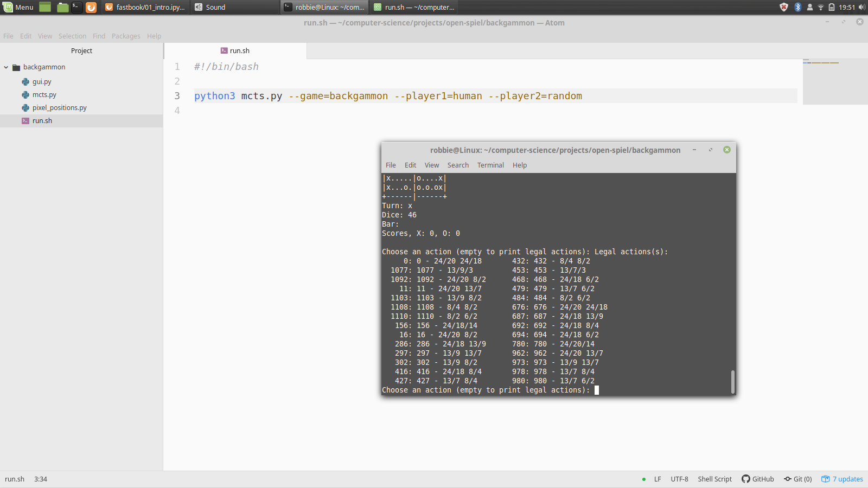
Task: Open the Search menu of the terminal
Action: point(458,165)
